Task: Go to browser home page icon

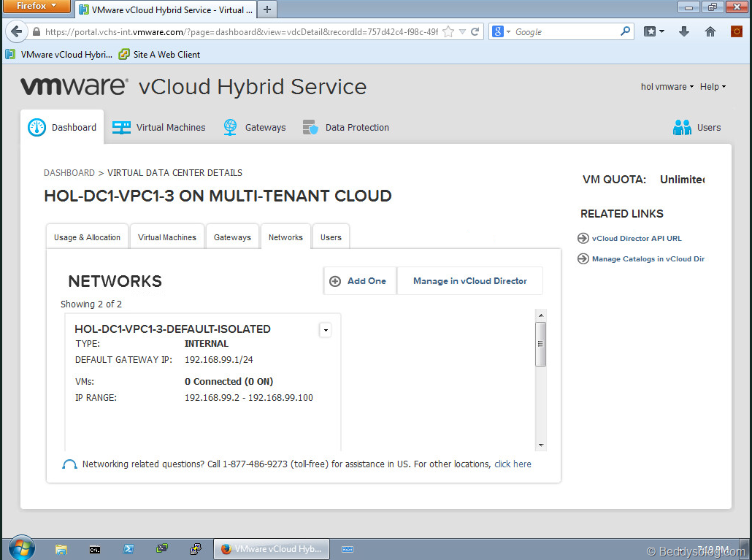Action: [710, 31]
